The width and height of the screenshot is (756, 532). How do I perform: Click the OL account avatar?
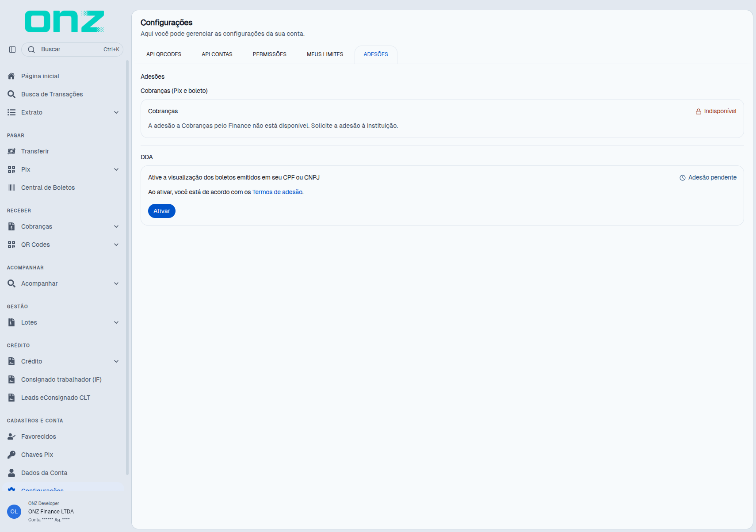[14, 512]
